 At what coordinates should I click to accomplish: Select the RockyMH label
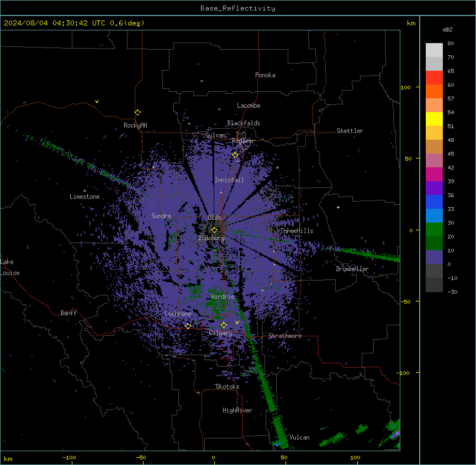(x=135, y=125)
